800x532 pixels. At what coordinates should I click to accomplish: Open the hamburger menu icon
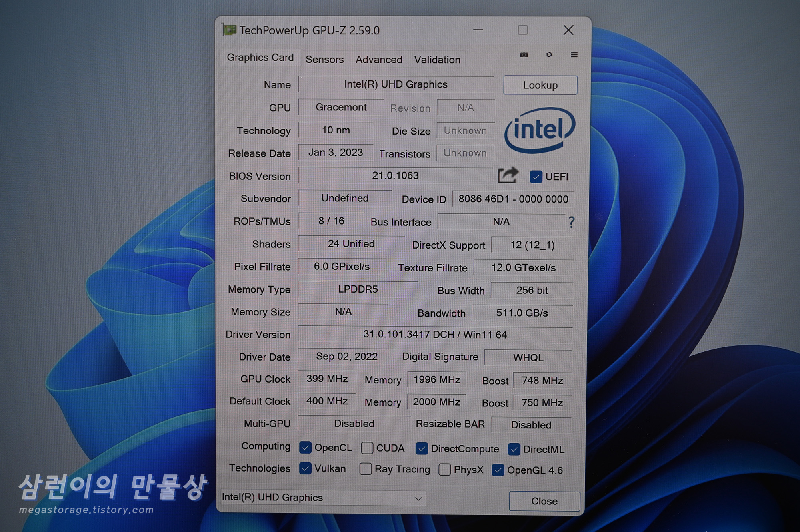tap(574, 55)
